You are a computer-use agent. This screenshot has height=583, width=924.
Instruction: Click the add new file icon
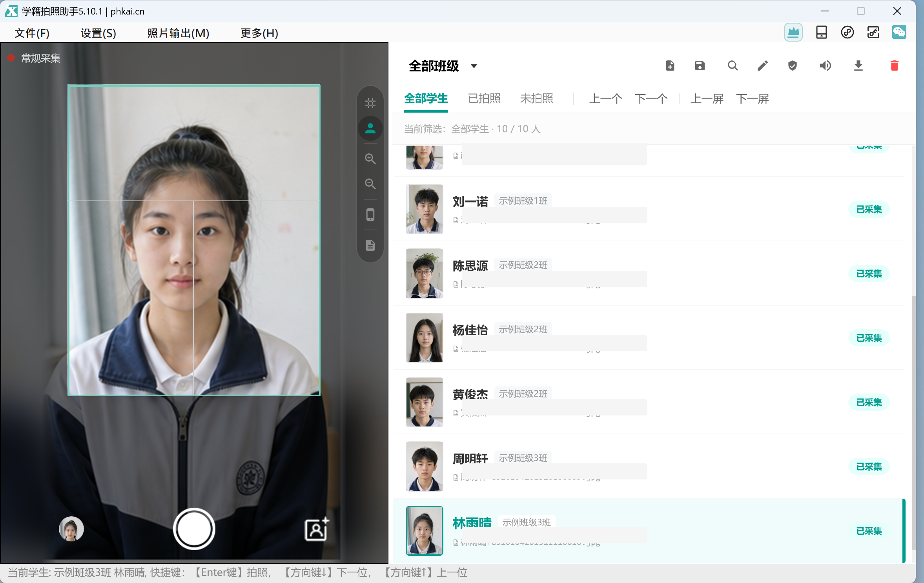click(670, 66)
